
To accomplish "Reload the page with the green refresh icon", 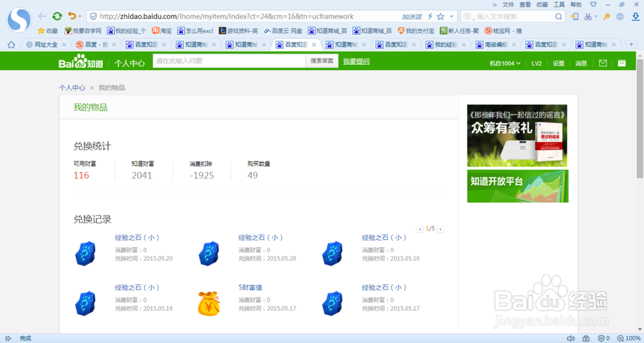I will coord(57,17).
